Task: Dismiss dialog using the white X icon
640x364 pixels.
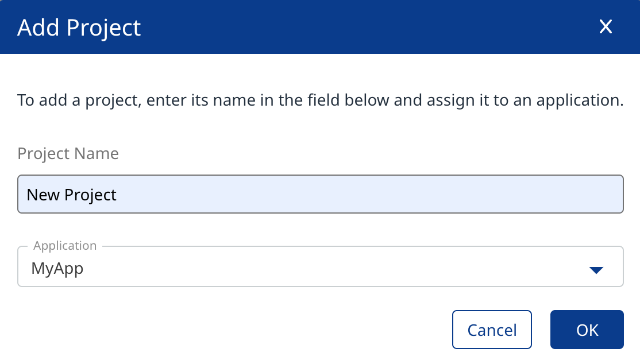Action: coord(606,27)
